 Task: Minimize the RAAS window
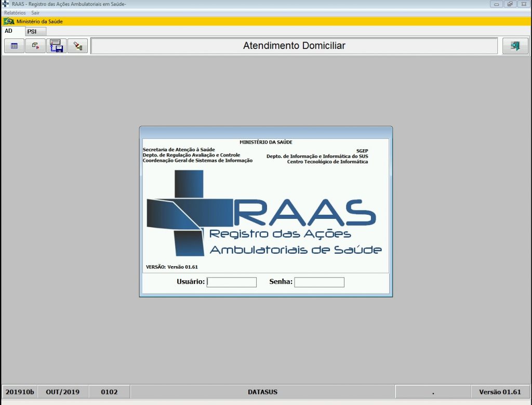[x=496, y=4]
